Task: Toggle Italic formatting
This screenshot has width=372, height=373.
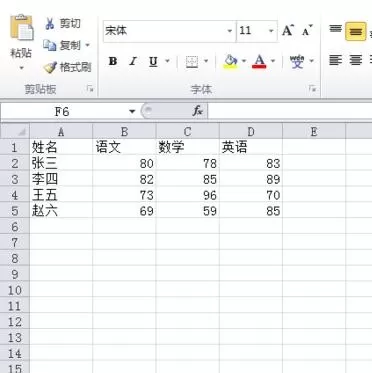Action: pyautogui.click(x=133, y=61)
